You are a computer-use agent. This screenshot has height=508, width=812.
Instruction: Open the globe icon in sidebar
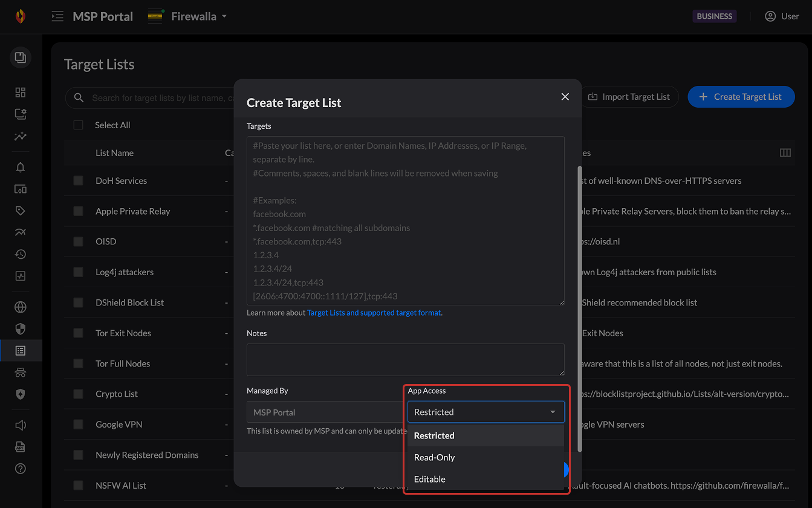coord(21,307)
